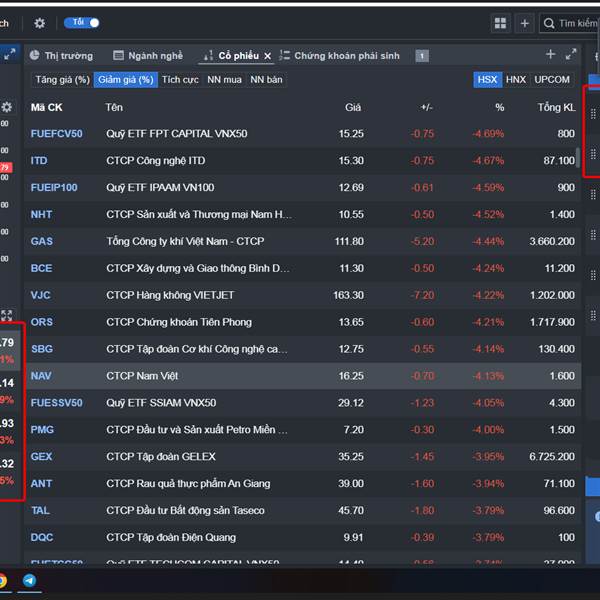The width and height of the screenshot is (600, 600).
Task: Open stock code DQC
Action: coord(42,537)
